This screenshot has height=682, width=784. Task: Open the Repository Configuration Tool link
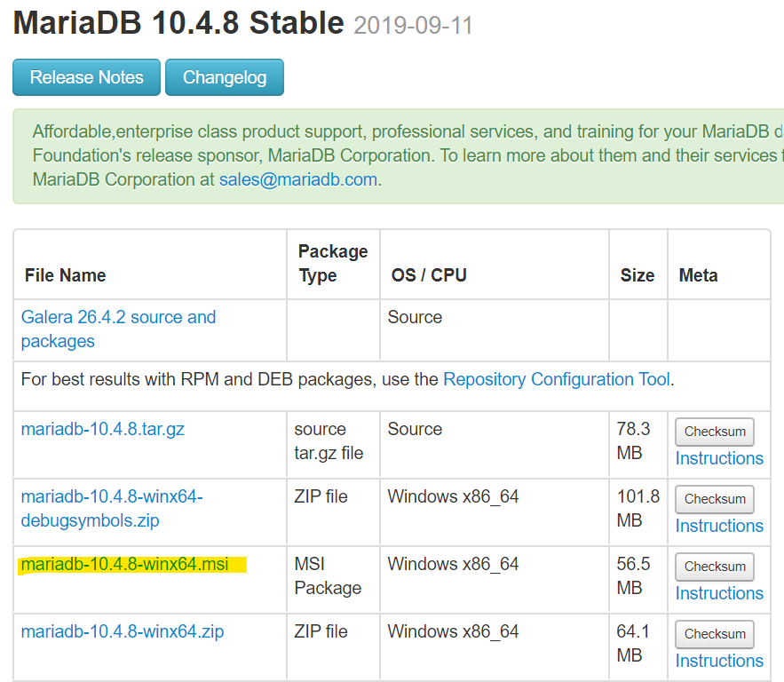click(x=557, y=379)
